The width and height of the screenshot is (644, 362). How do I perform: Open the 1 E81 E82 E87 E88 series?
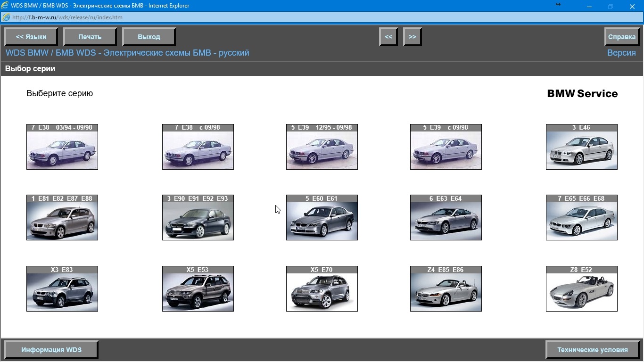click(62, 218)
